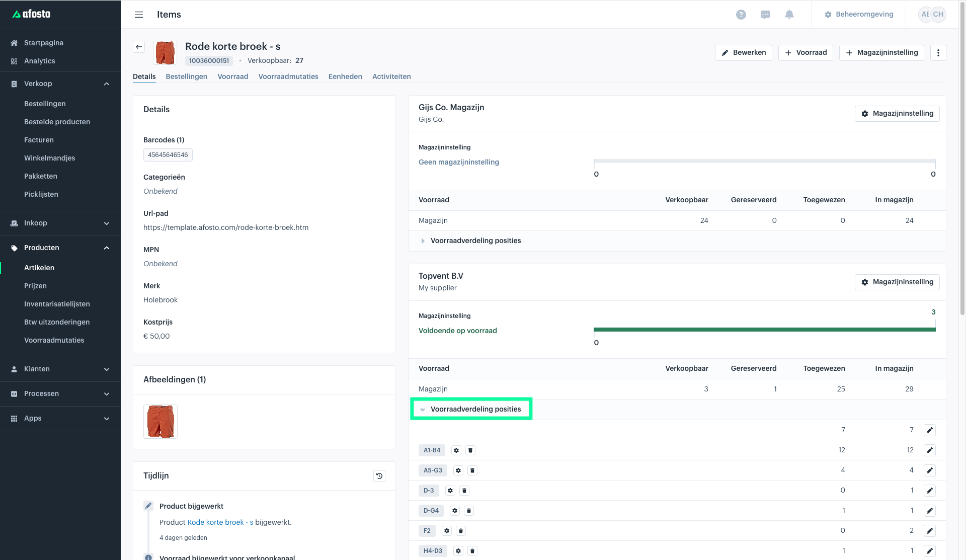Click the Gijs Co. Magazijn stock progress bar

[x=764, y=161]
